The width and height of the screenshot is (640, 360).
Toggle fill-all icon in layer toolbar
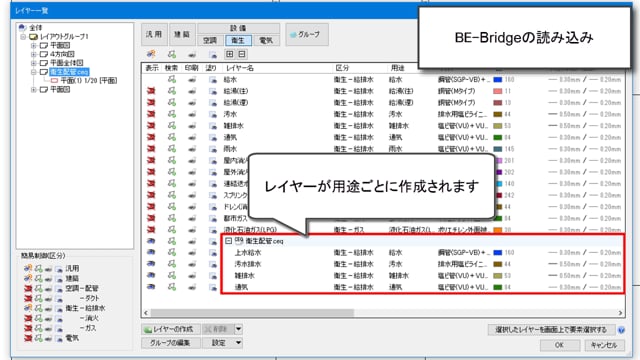pos(213,54)
